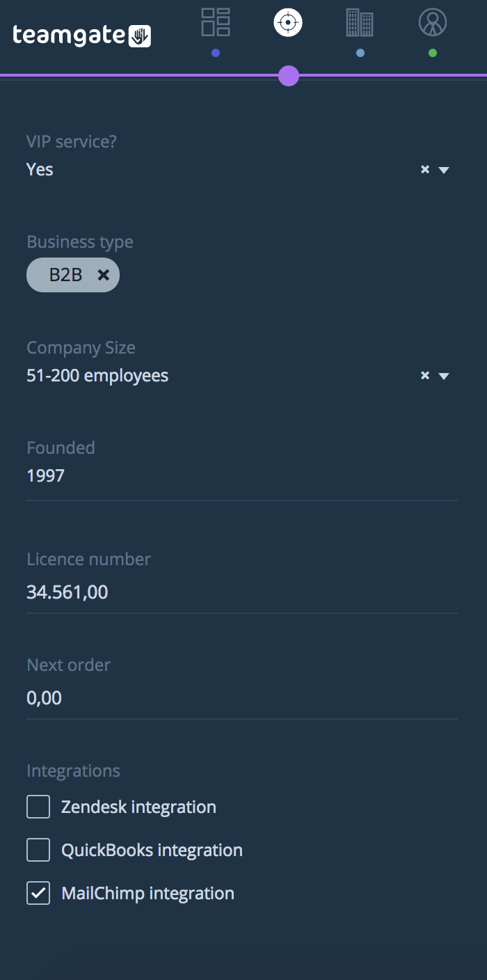This screenshot has height=980, width=487.
Task: Enable the QuickBooks integration checkbox
Action: click(x=38, y=850)
